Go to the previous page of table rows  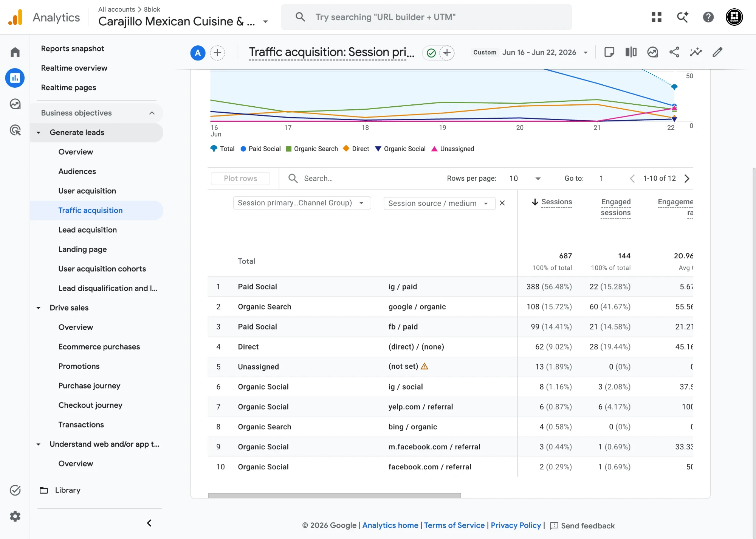[x=632, y=179]
